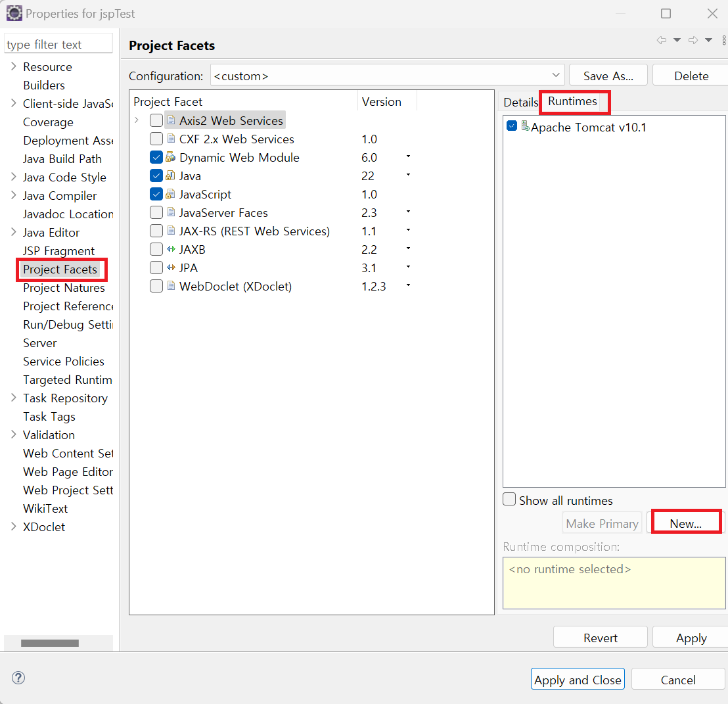The image size is (728, 704).
Task: Enable the Axis2 Web Services checkbox
Action: (x=156, y=120)
